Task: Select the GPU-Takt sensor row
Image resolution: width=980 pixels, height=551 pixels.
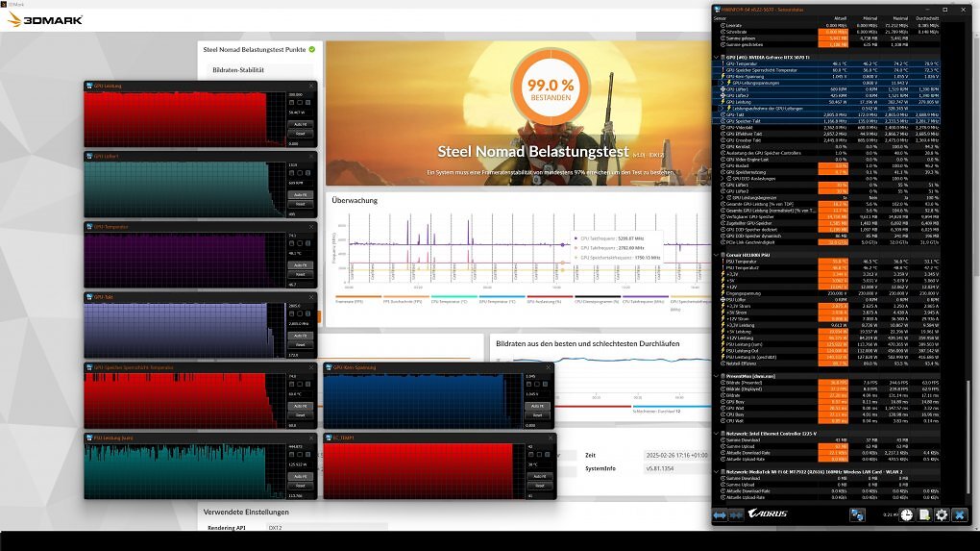Action: coord(827,114)
